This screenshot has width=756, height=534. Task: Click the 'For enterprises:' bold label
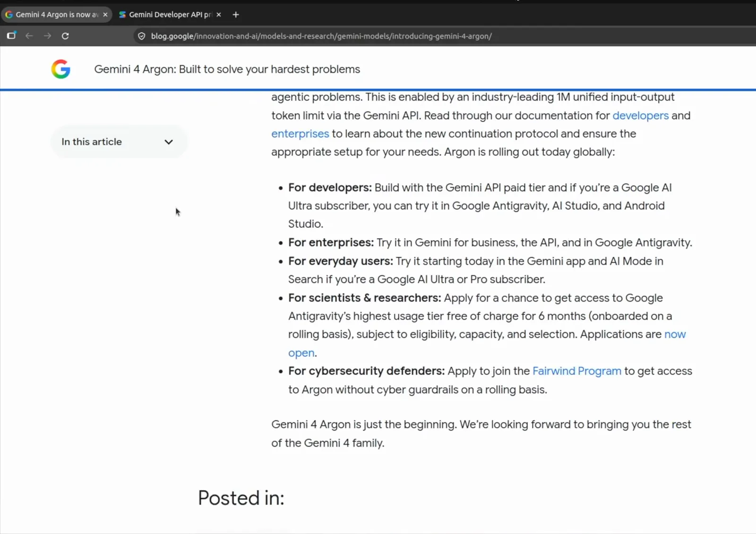(331, 242)
